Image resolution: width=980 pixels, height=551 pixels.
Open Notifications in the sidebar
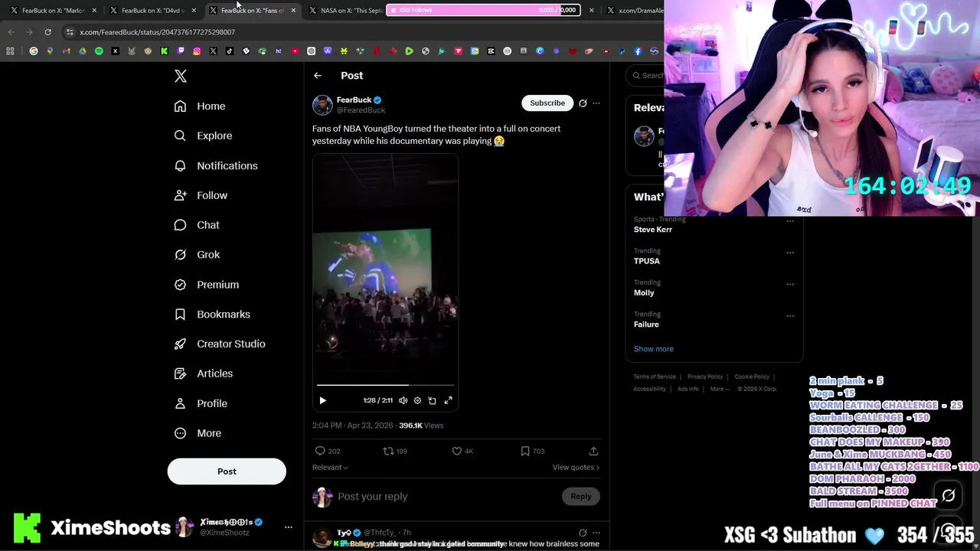pos(215,165)
